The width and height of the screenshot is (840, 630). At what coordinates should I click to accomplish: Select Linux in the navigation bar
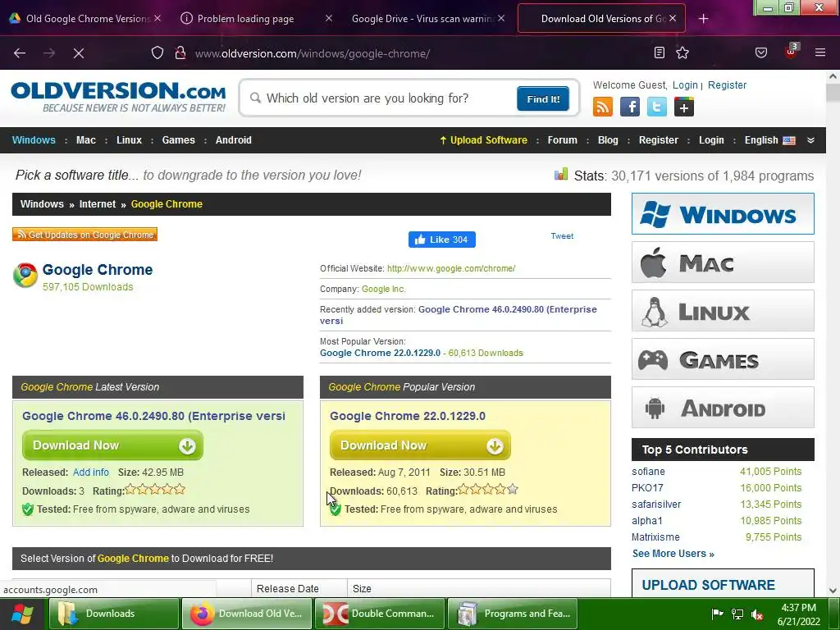129,140
